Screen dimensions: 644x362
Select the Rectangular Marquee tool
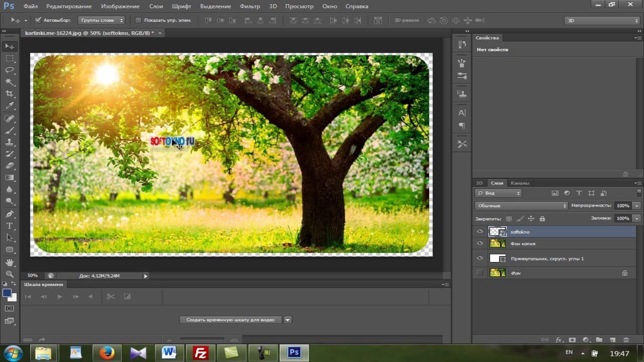click(10, 58)
